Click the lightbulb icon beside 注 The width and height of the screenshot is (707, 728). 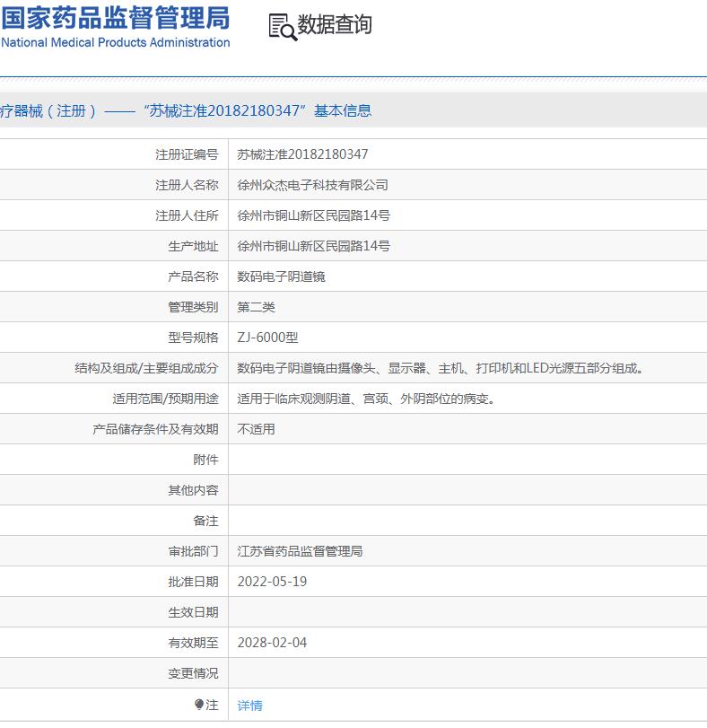point(199,705)
